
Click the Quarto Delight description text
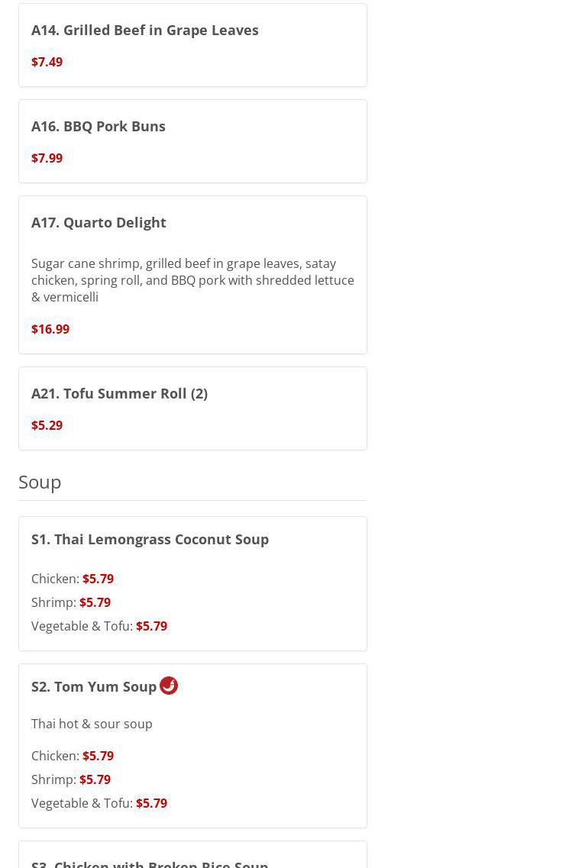[192, 280]
